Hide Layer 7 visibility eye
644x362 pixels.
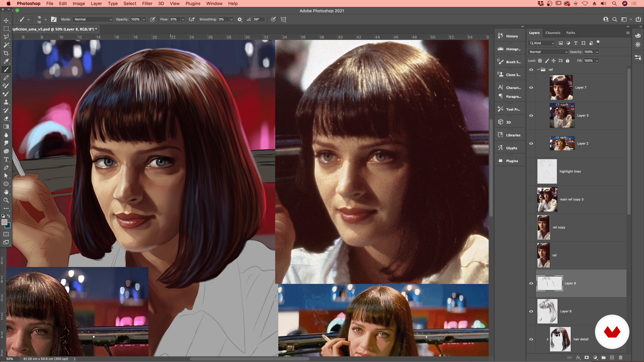pyautogui.click(x=531, y=88)
